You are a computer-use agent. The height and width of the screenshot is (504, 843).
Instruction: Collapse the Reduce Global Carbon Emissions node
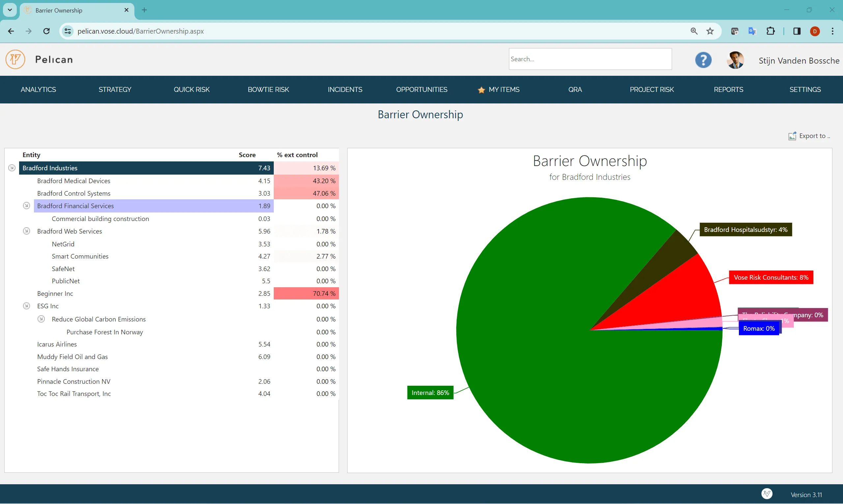tap(41, 319)
